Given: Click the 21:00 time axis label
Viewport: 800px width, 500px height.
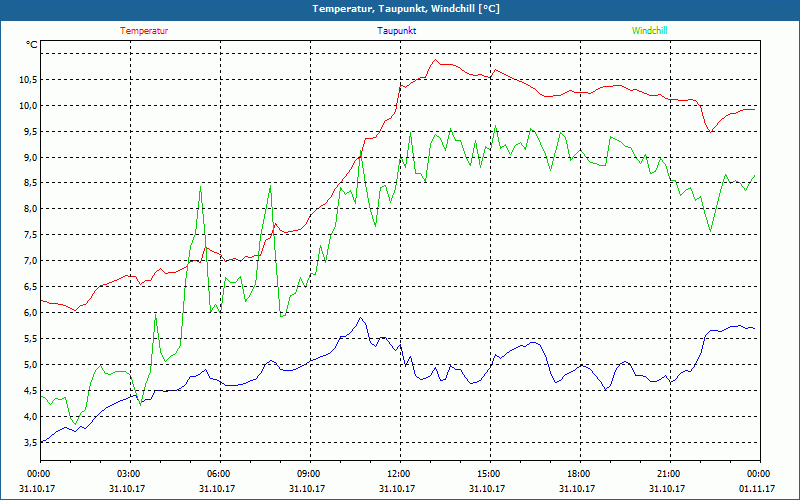Looking at the screenshot, I should [x=669, y=474].
